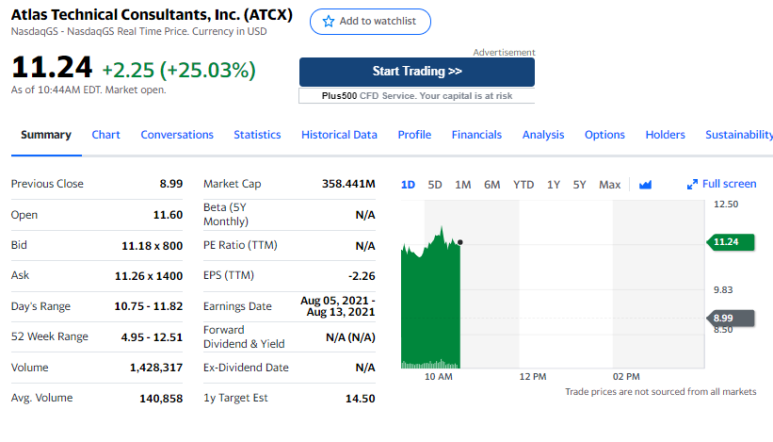
Task: Choose the 1M chart range
Action: [x=463, y=185]
